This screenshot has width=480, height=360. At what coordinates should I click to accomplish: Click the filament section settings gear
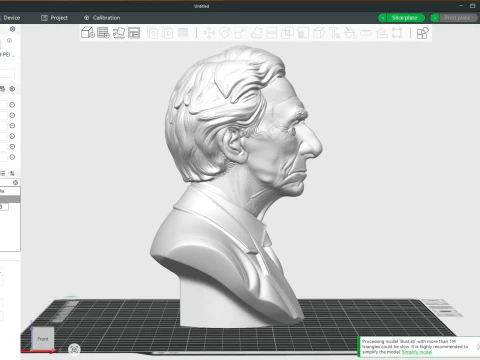12,89
